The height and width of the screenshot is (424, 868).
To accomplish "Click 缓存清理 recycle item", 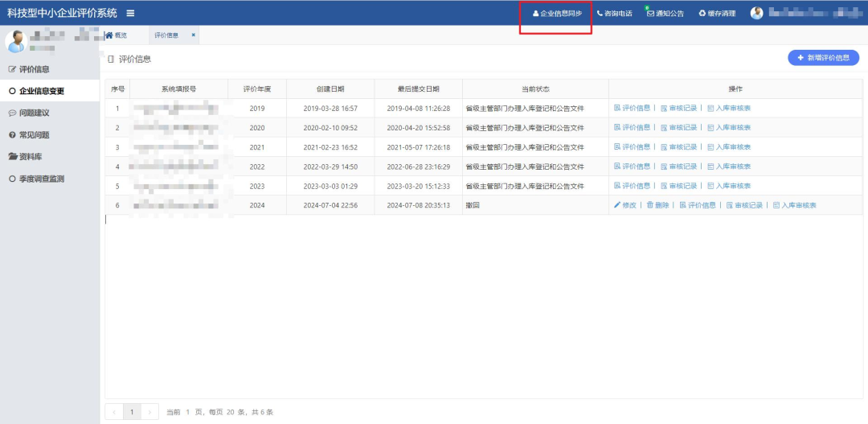I will pos(718,14).
